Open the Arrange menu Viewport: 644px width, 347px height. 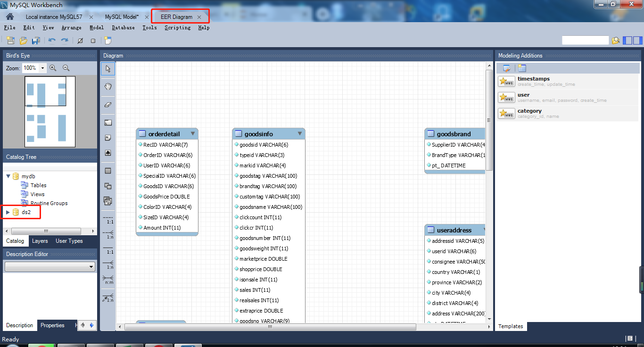click(x=72, y=28)
